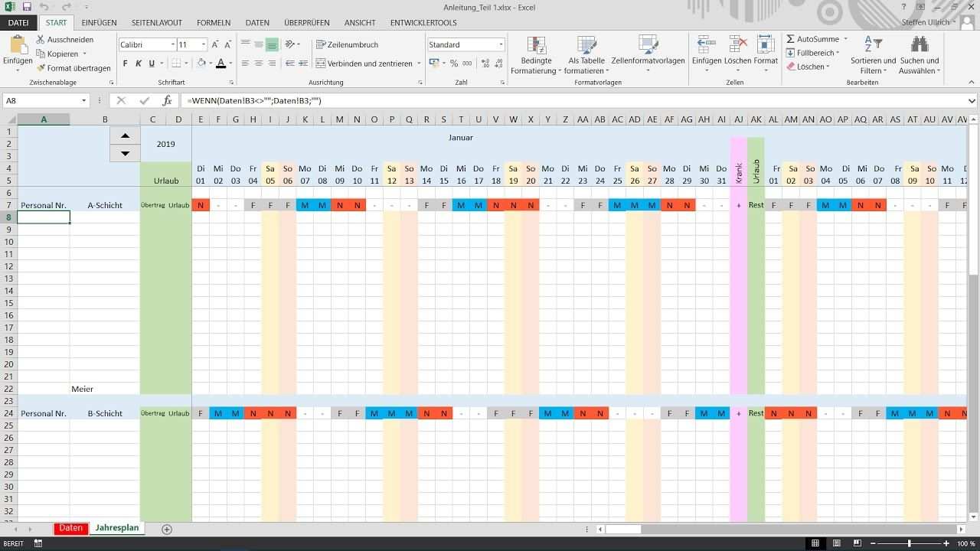Save the workbook via the quick access toolbar

27,7
